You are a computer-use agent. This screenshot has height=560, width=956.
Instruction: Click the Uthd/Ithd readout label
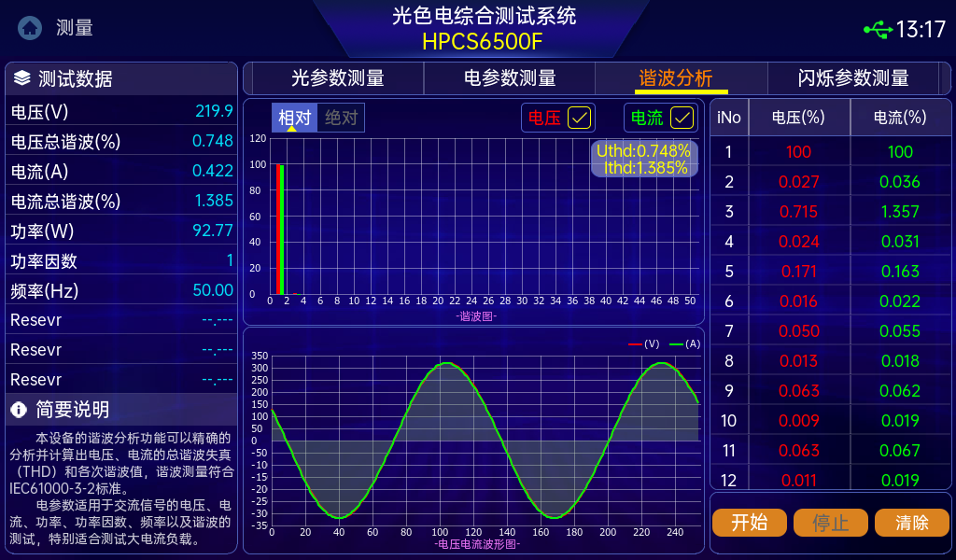pyautogui.click(x=644, y=159)
